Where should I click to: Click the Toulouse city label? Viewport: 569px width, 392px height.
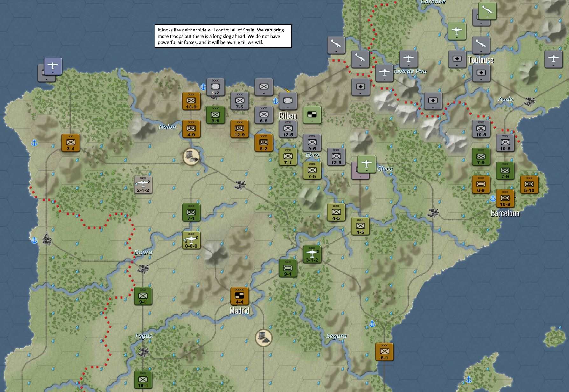point(481,60)
